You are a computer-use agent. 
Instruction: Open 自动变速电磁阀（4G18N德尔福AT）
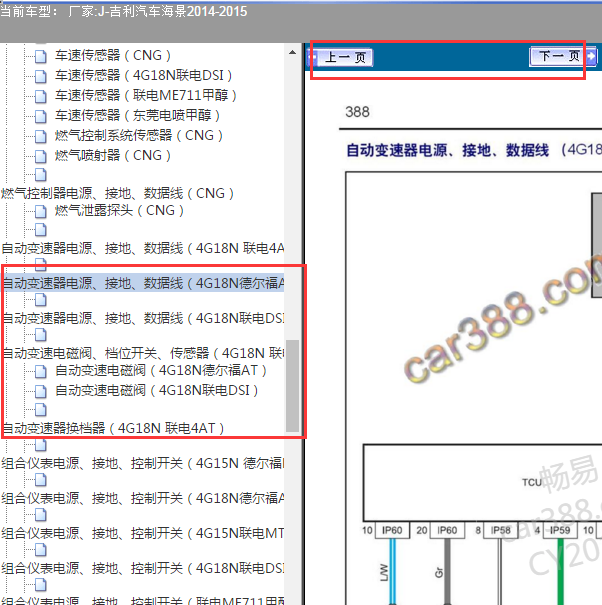(161, 370)
